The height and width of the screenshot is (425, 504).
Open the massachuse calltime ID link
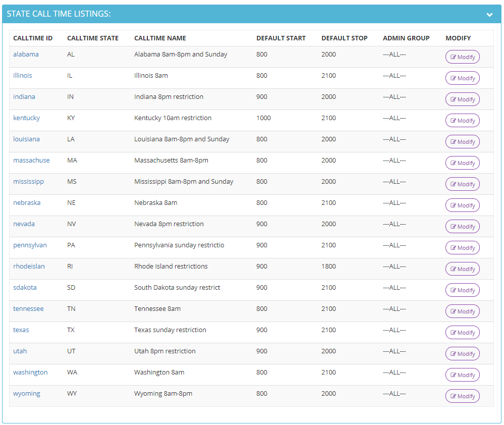pos(31,161)
